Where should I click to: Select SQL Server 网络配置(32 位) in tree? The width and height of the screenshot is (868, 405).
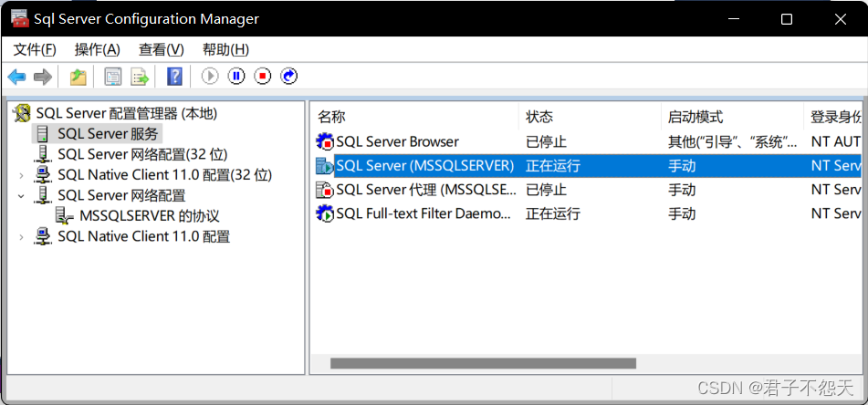[142, 154]
